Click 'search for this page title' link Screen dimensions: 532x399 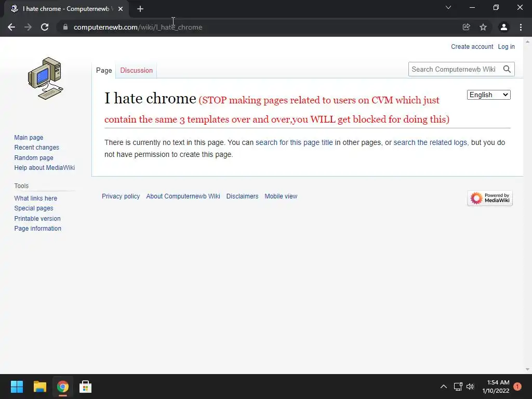click(x=294, y=142)
